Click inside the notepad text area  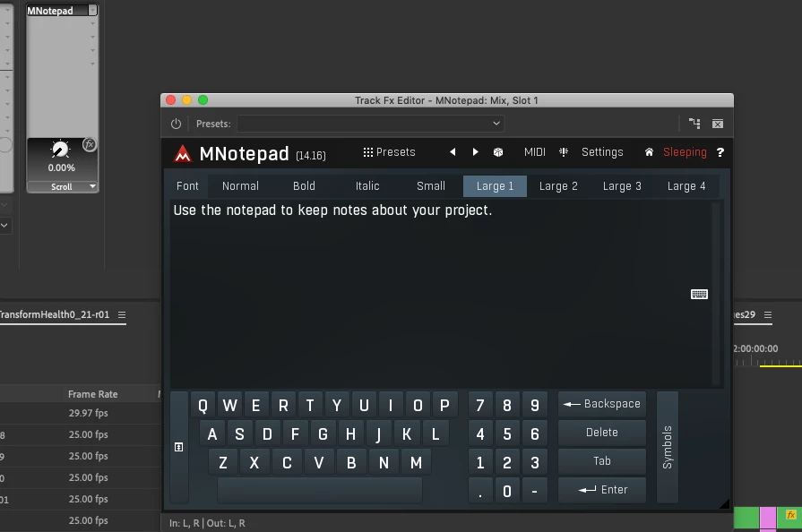440,294
